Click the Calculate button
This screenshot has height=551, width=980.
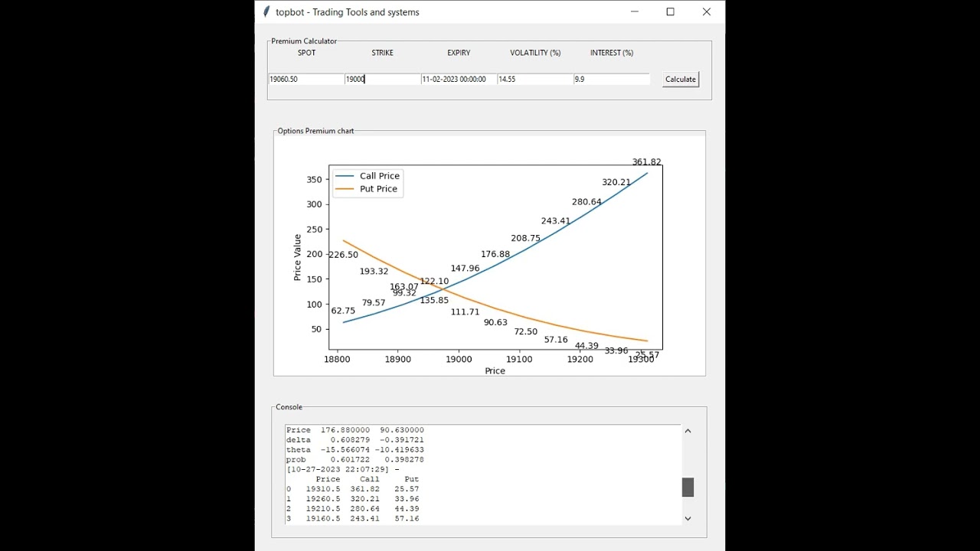[681, 79]
